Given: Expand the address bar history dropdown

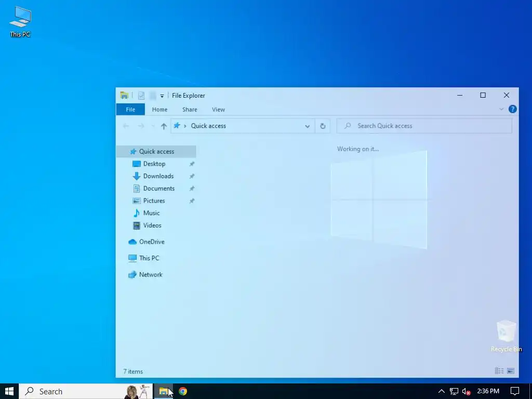Looking at the screenshot, I should pyautogui.click(x=307, y=126).
